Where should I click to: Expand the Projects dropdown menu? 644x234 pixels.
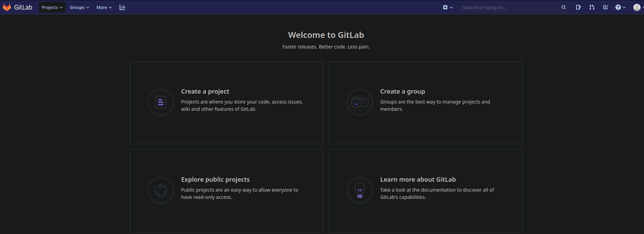52,7
